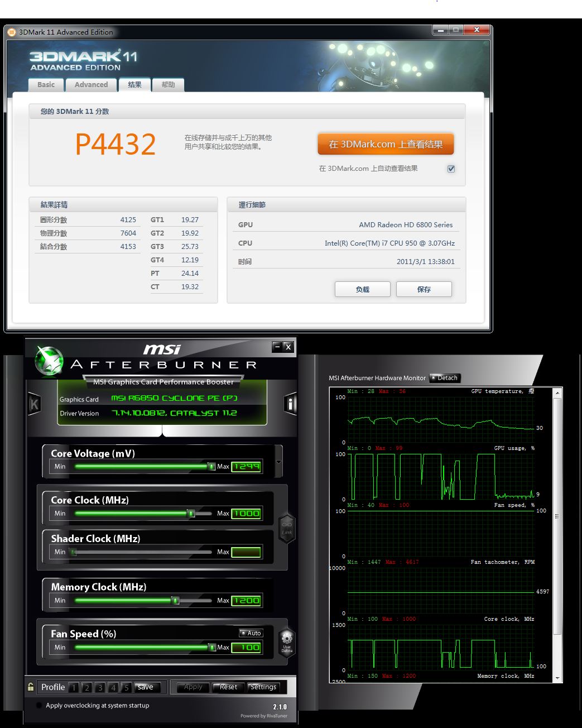
Task: Click the timestamp 2011/3/1 13:38:01
Action: coord(426,262)
